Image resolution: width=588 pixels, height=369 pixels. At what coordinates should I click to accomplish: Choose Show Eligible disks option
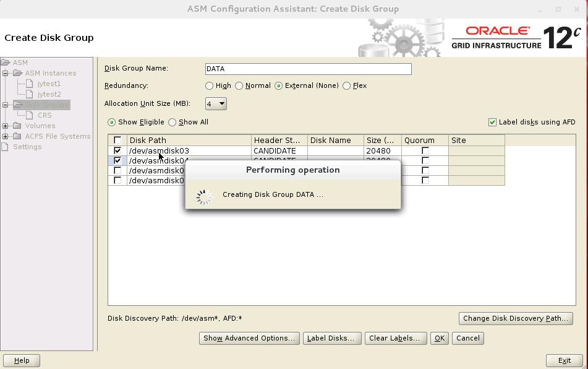click(x=111, y=122)
